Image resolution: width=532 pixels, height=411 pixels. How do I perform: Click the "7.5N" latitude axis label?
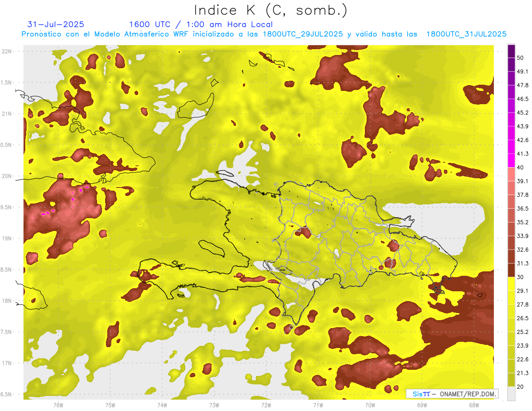(7, 332)
